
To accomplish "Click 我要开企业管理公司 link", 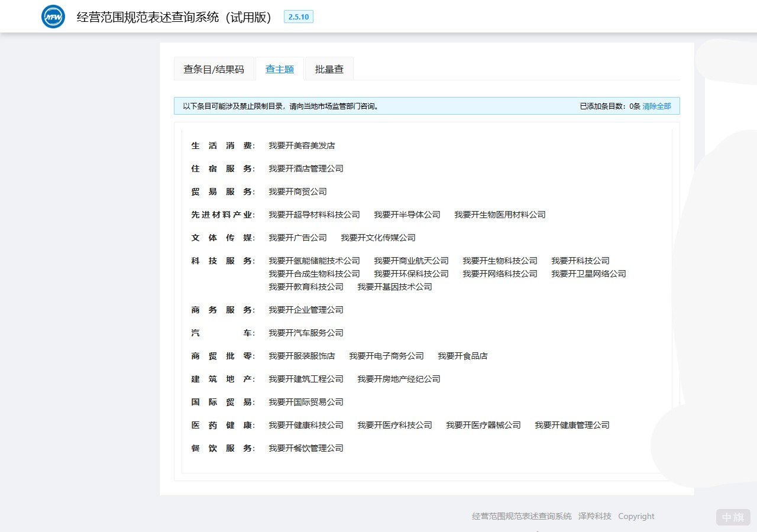I will [306, 310].
